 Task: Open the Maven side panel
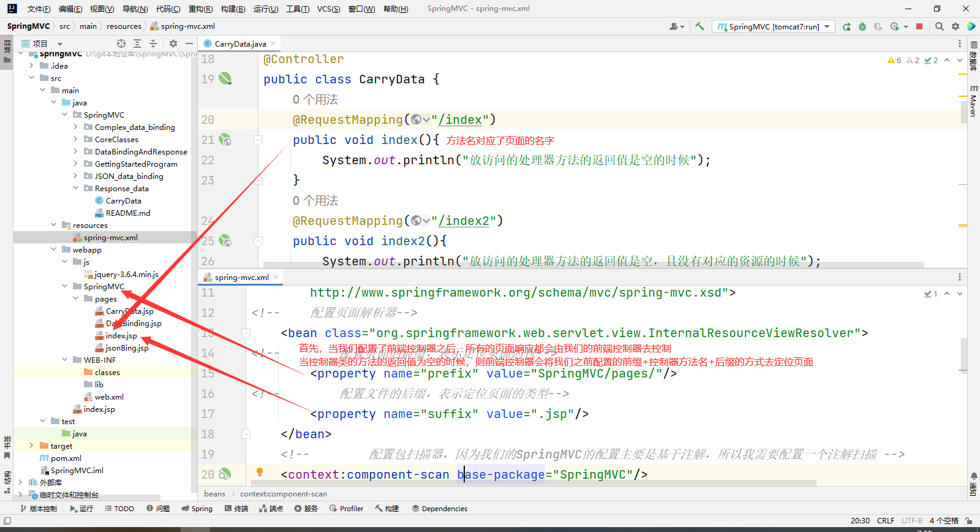pos(974,101)
